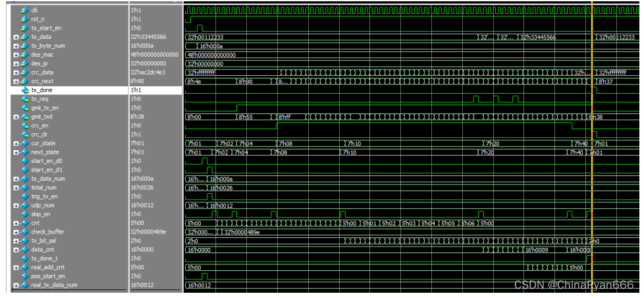This screenshot has width=644, height=298.
Task: Click the tx_start_en signal diamond icon
Action: pyautogui.click(x=24, y=28)
